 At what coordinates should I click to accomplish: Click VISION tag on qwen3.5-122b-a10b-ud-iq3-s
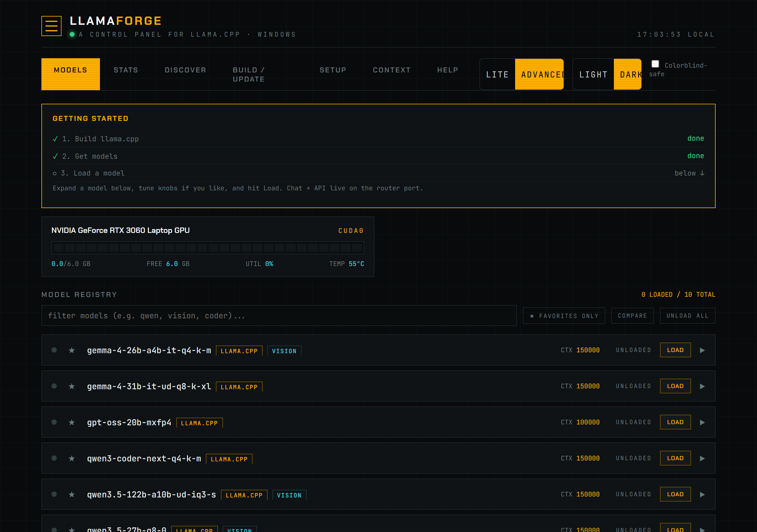click(x=289, y=495)
